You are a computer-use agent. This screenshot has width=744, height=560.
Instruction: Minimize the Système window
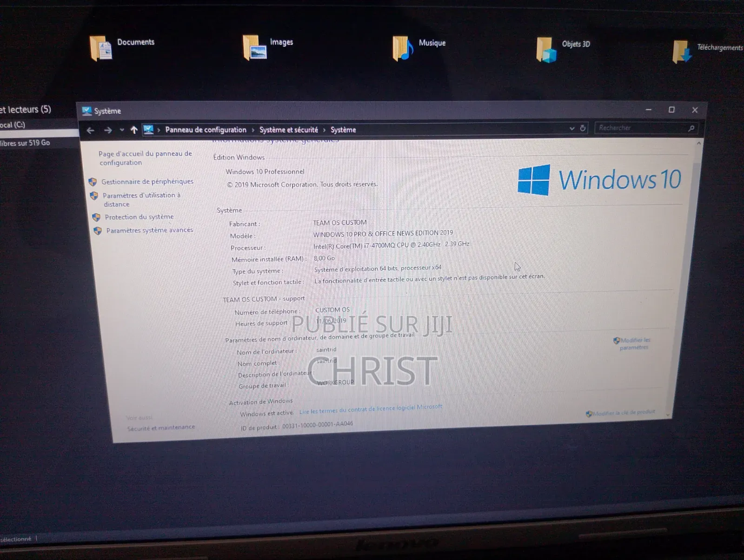point(649,110)
